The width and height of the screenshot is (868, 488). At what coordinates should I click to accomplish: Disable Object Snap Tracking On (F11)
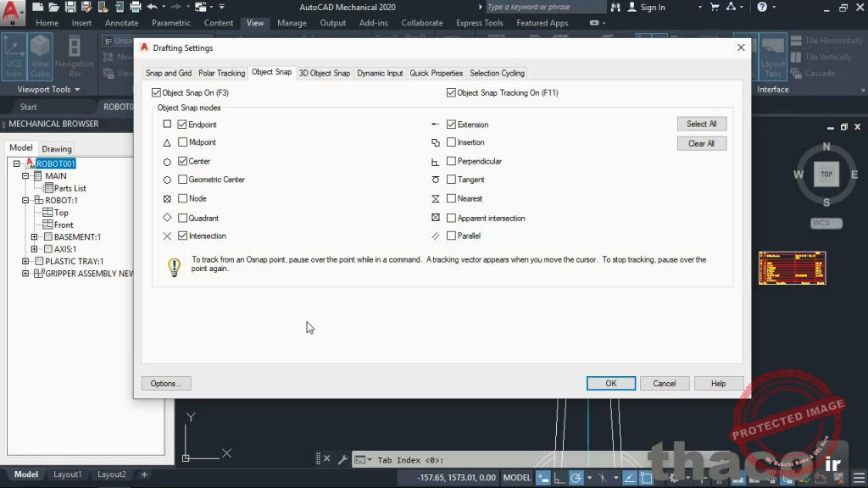[451, 92]
